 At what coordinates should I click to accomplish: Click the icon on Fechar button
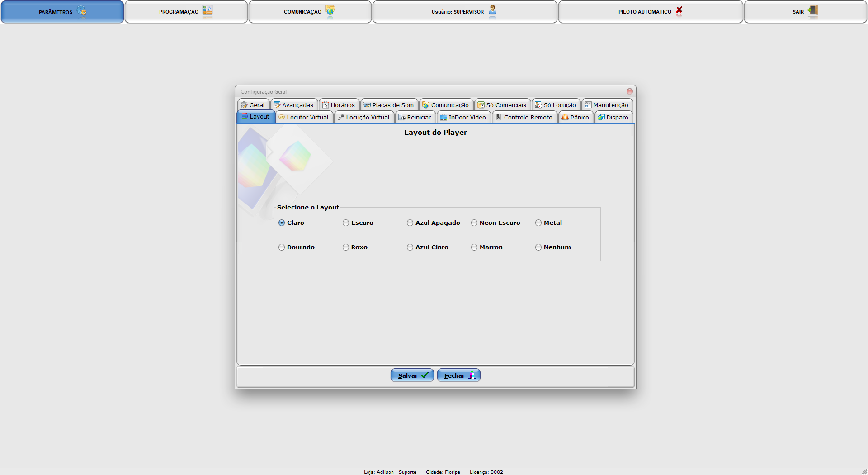(472, 375)
